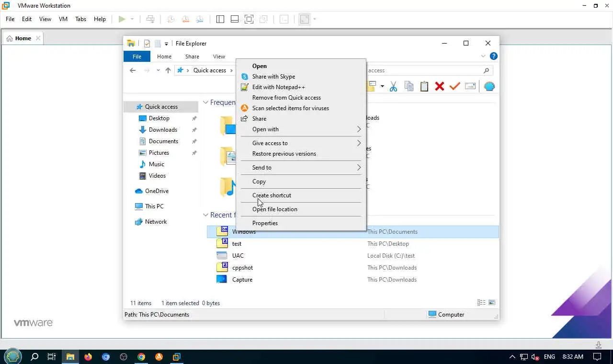Go back with the left arrow
Screen dimensions: 613x364
click(133, 70)
